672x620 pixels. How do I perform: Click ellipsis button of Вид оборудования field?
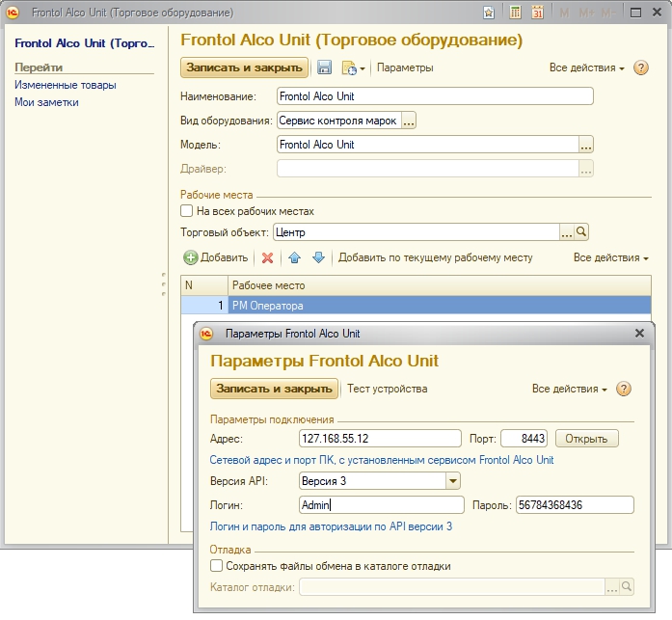point(409,121)
